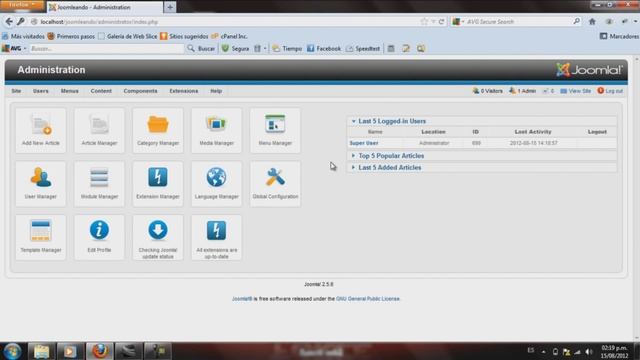Open the Site menu
The height and width of the screenshot is (360, 640).
16,91
